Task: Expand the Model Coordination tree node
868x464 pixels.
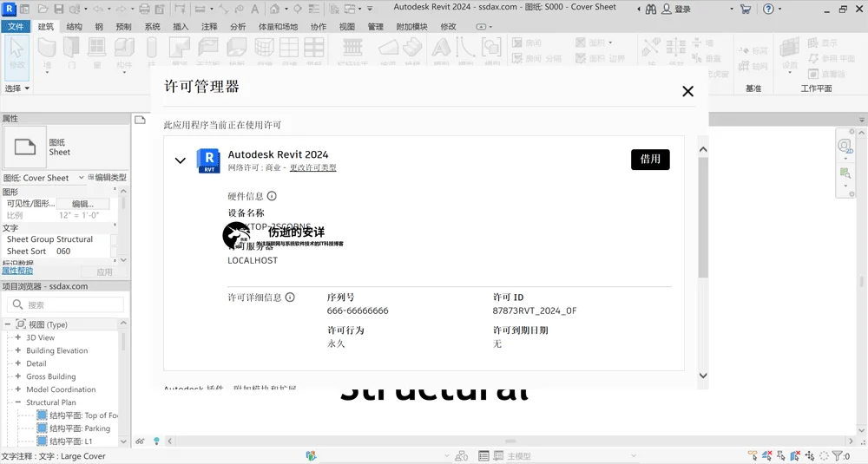Action: [17, 389]
